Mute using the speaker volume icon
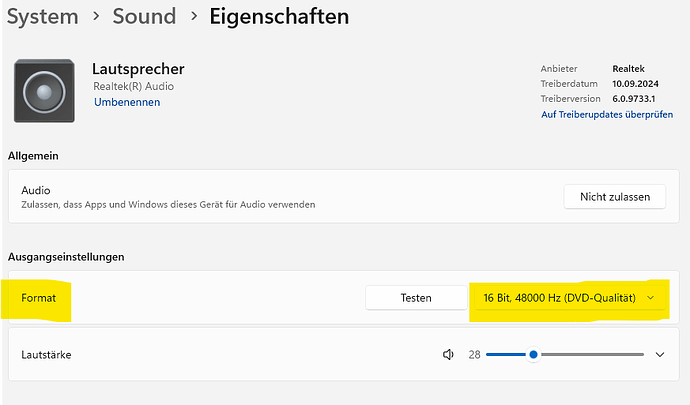 449,354
